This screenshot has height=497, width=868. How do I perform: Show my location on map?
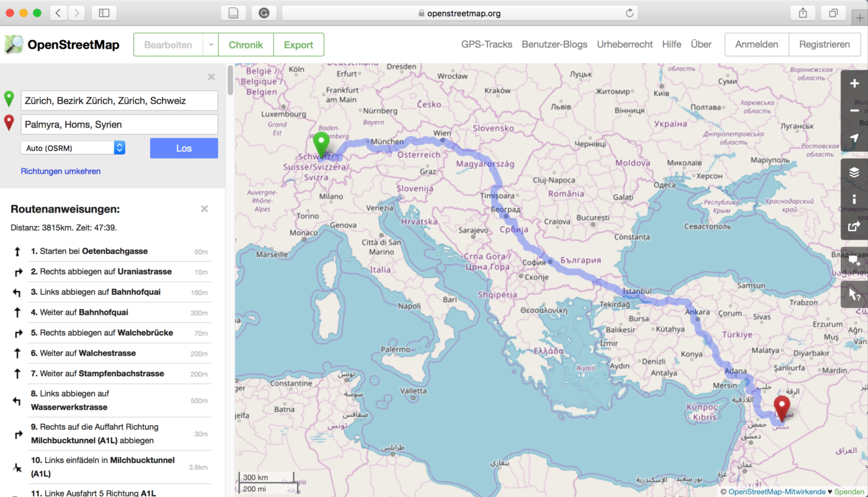[854, 139]
